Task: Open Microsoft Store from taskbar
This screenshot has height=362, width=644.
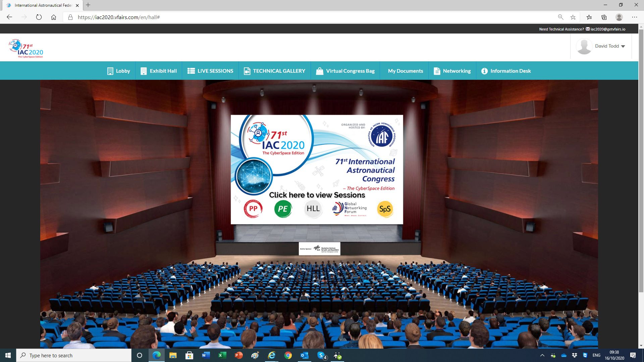Action: 190,355
